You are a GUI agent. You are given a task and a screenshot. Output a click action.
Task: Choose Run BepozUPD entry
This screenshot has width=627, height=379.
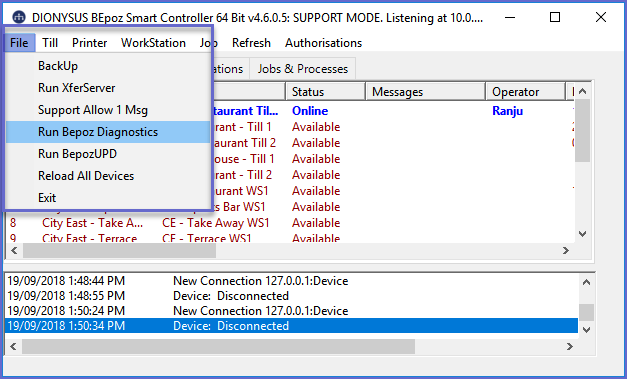pos(108,154)
